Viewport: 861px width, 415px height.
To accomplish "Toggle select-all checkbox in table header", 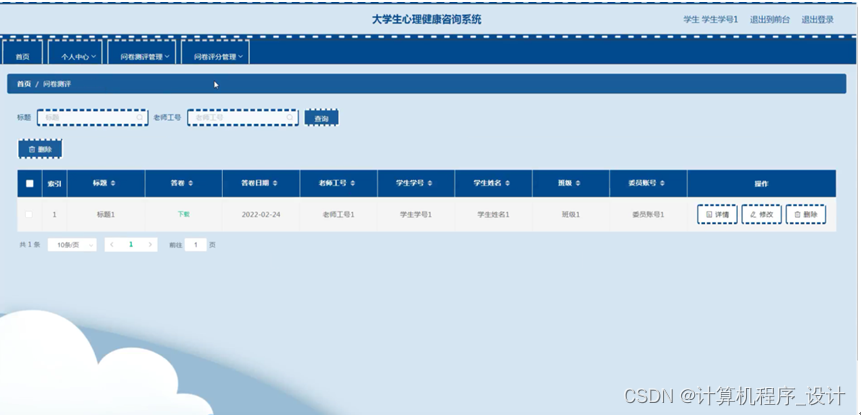I will (x=30, y=184).
